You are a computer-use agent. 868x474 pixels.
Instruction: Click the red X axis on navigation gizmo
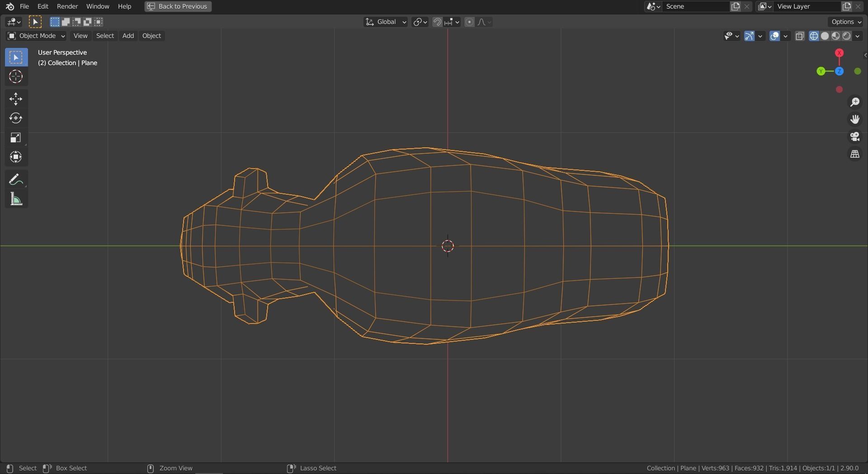click(840, 53)
